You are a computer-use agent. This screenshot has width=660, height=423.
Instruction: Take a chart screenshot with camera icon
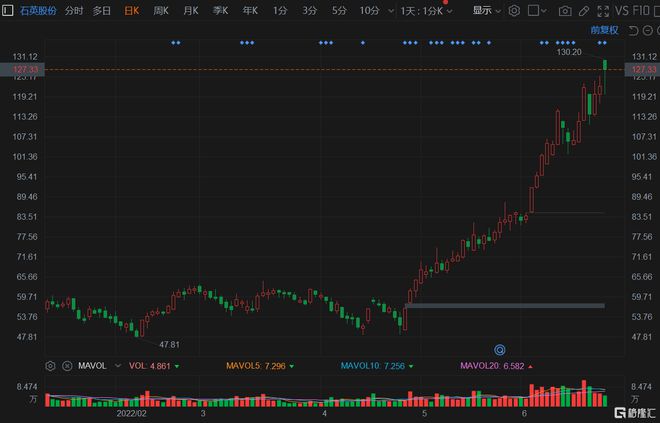(565, 11)
